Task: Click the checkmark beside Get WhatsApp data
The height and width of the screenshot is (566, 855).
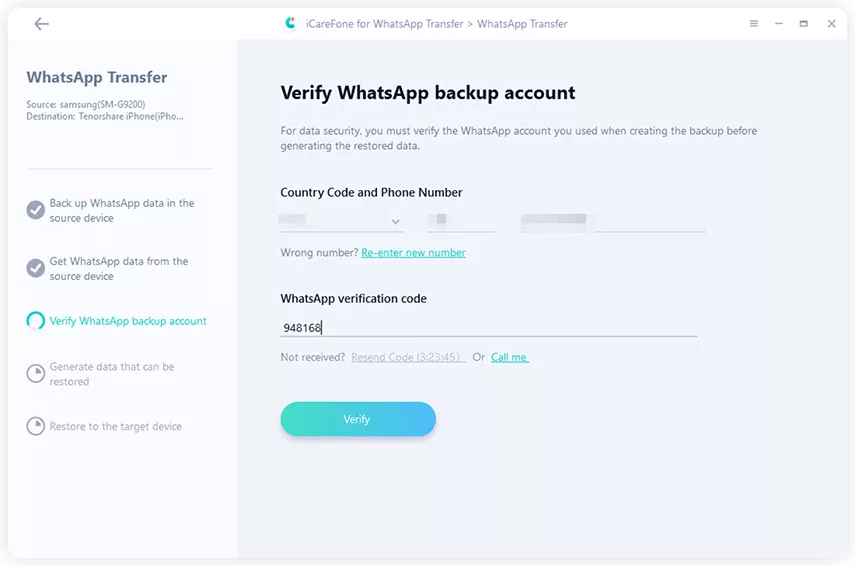Action: pyautogui.click(x=35, y=268)
